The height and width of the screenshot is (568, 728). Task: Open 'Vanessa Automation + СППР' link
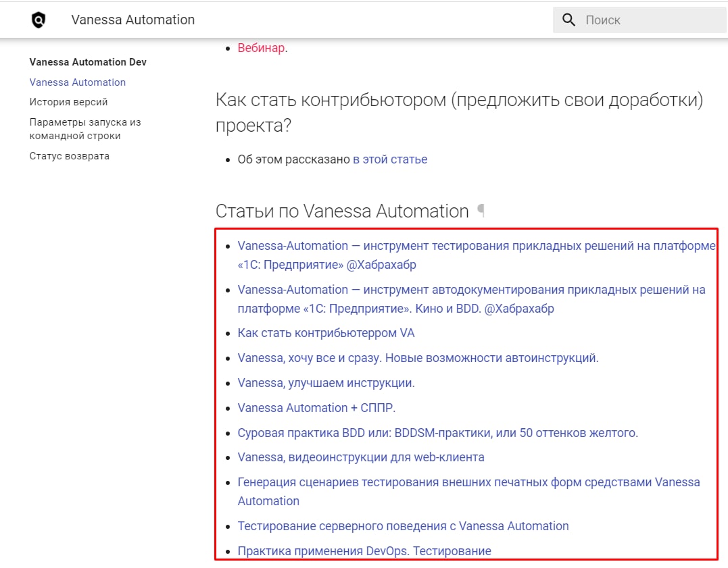(316, 408)
